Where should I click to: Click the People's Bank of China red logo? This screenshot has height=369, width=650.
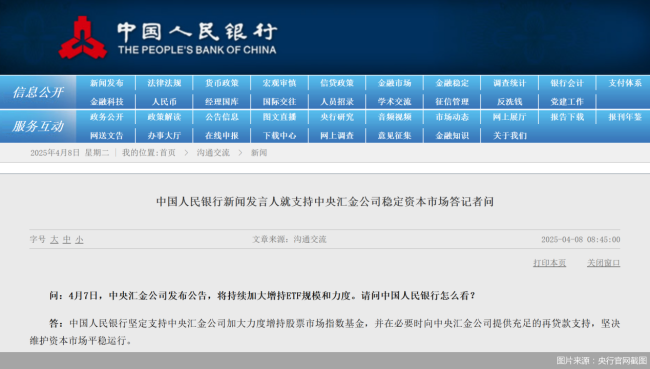(83, 37)
